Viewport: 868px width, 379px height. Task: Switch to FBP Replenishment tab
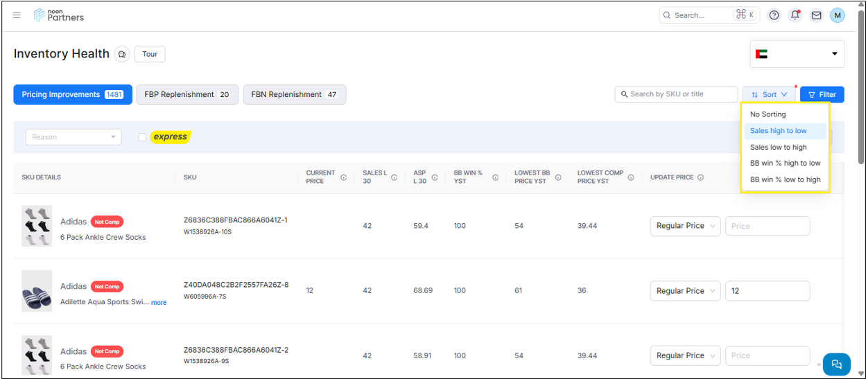click(x=186, y=95)
